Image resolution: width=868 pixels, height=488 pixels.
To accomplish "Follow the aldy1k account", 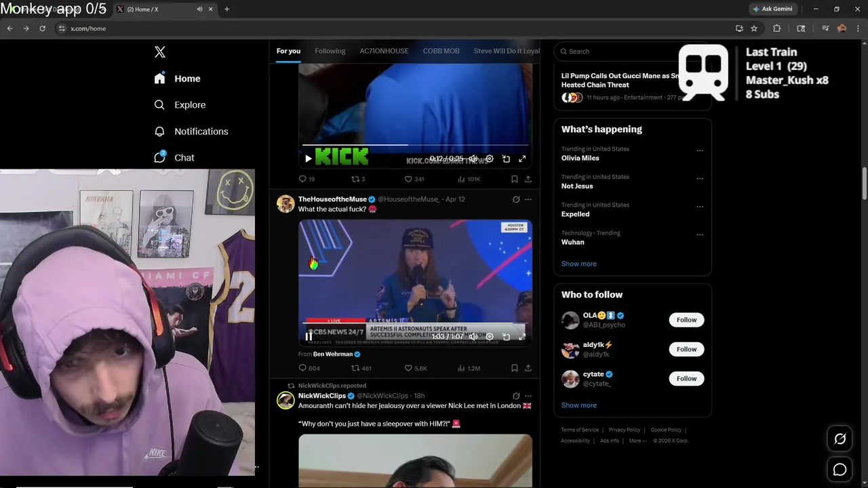I will pos(686,349).
